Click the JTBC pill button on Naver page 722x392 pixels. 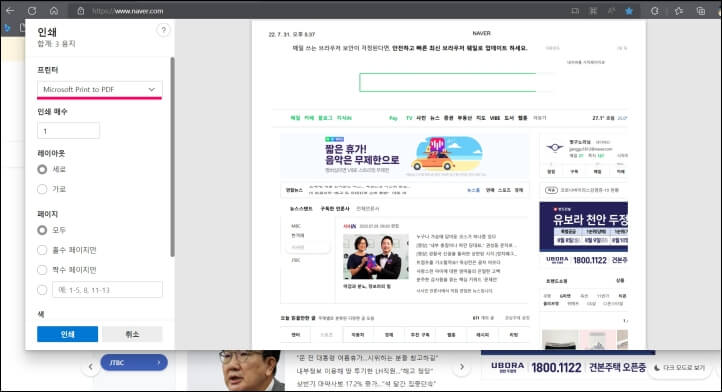134,363
